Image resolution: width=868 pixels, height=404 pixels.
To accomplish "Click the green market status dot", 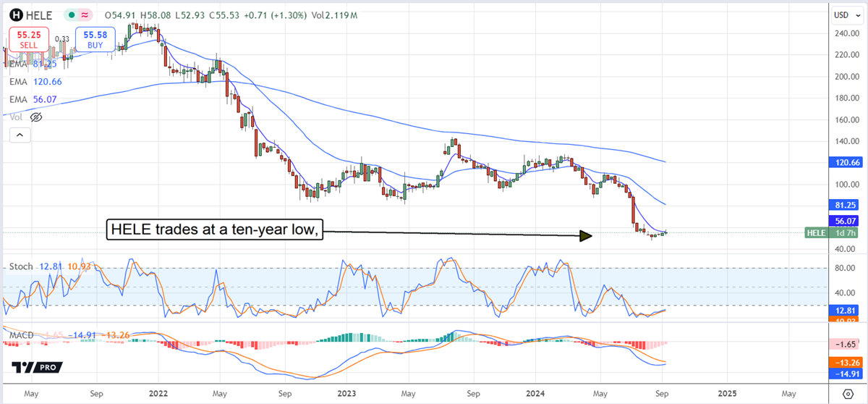I will 71,14.
